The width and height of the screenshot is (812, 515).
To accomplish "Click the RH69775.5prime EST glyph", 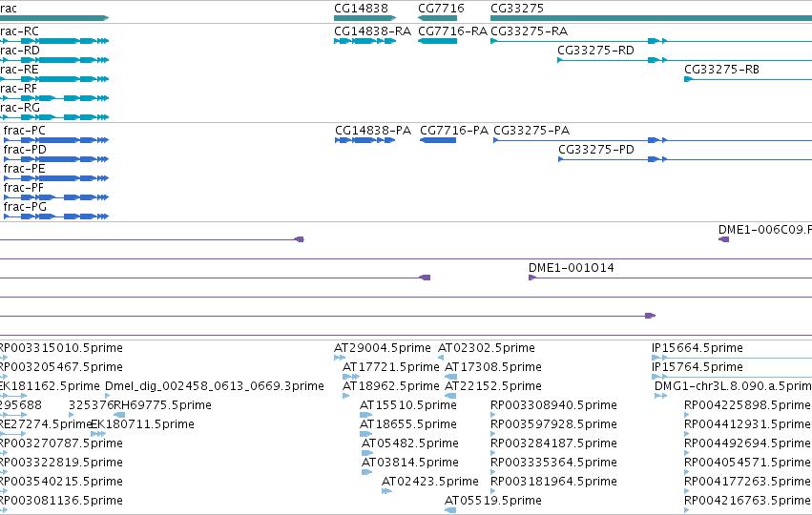I will coord(119,415).
